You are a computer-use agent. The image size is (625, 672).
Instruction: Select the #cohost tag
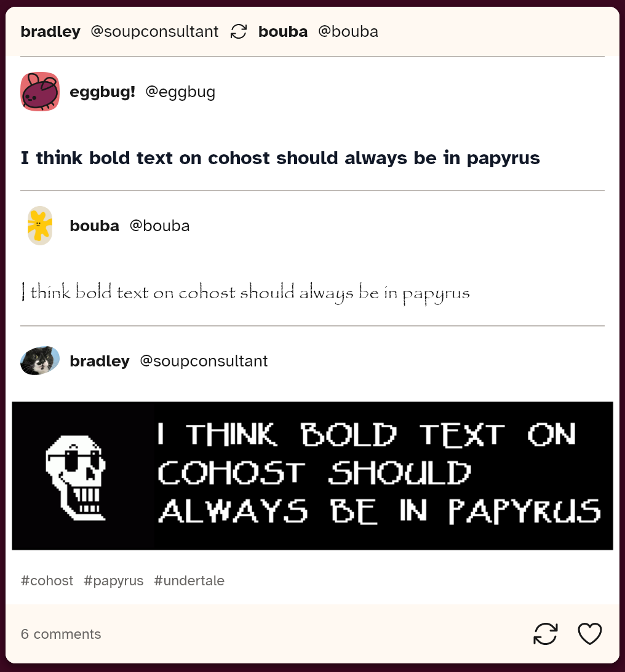point(47,581)
